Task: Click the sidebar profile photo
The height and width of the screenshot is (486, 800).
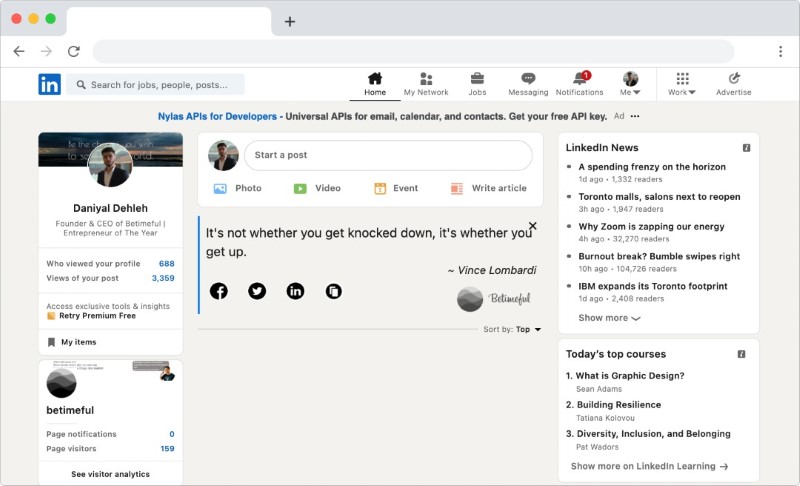Action: (110, 165)
